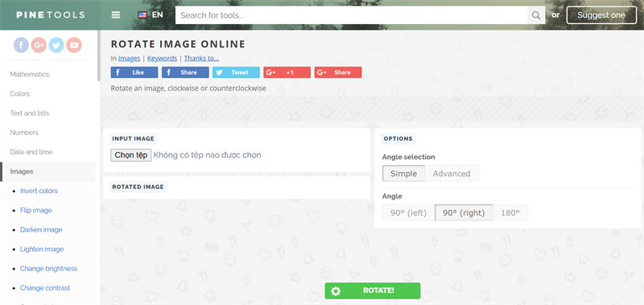This screenshot has width=644, height=305.
Task: Click the Chọn tệp file chooser button
Action: coord(131,155)
